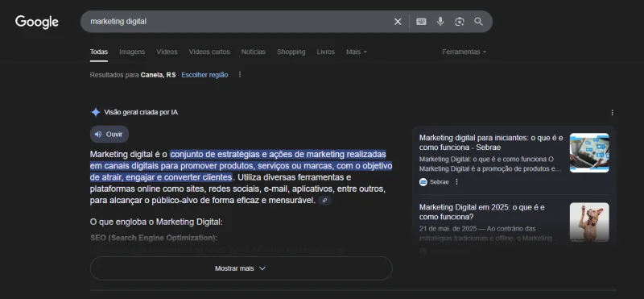644x299 pixels.
Task: Open the virtual keyboard input tool
Action: point(421,22)
